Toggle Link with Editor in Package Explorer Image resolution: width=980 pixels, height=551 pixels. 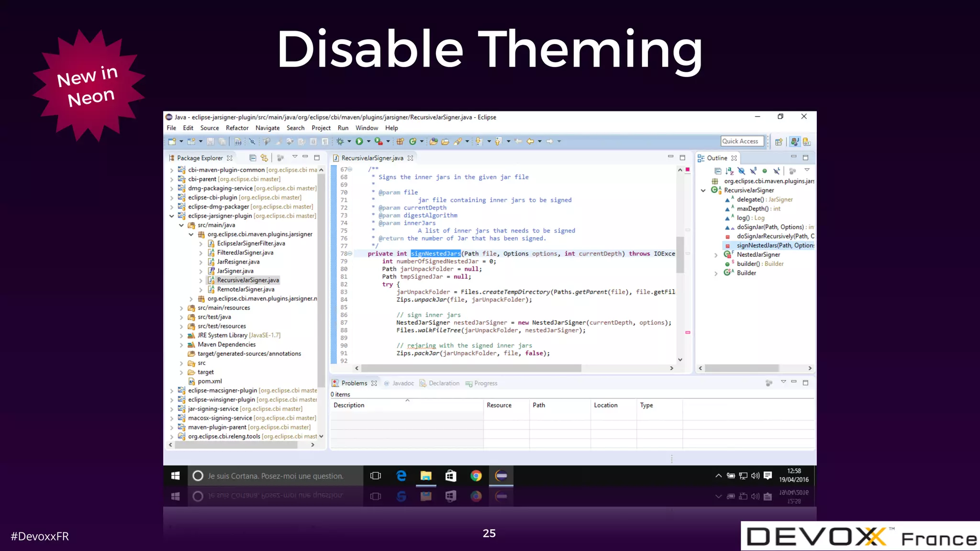point(264,158)
